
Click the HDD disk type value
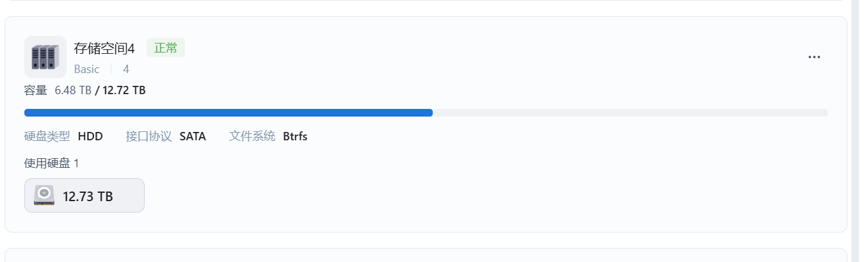pyautogui.click(x=90, y=136)
